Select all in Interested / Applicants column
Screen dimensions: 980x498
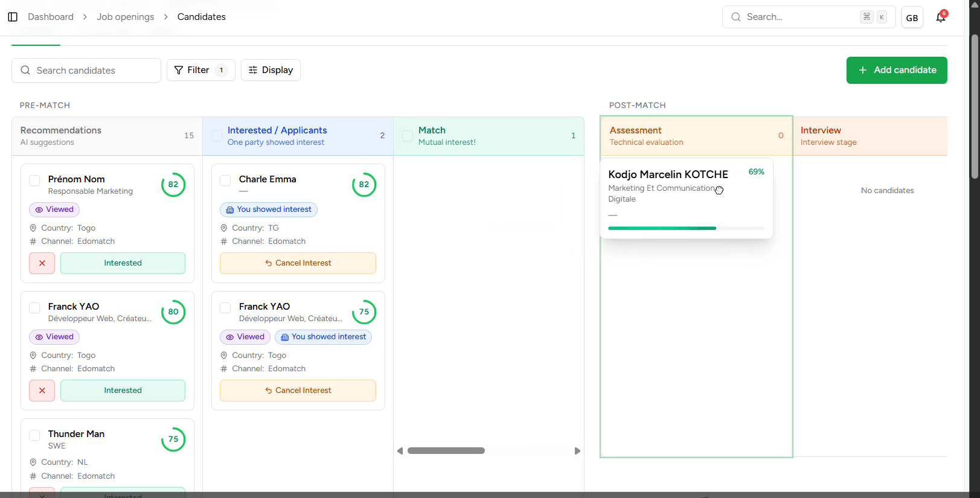coord(217,136)
